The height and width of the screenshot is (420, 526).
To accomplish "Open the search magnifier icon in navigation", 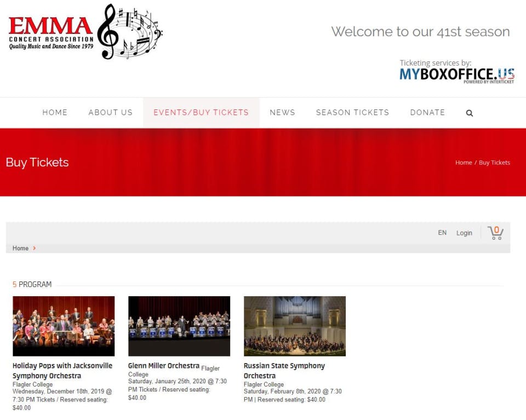I will [470, 113].
